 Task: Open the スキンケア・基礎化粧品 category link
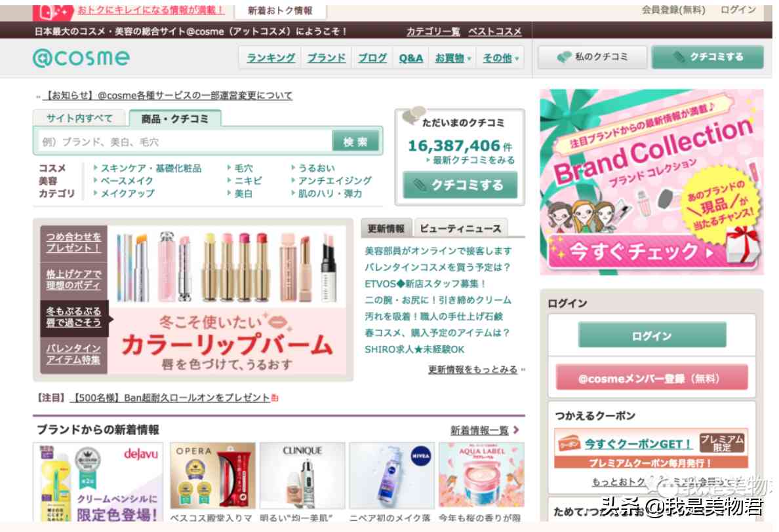click(151, 168)
